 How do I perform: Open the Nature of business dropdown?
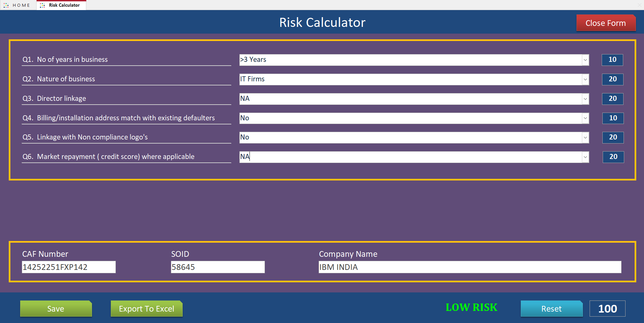pyautogui.click(x=585, y=79)
